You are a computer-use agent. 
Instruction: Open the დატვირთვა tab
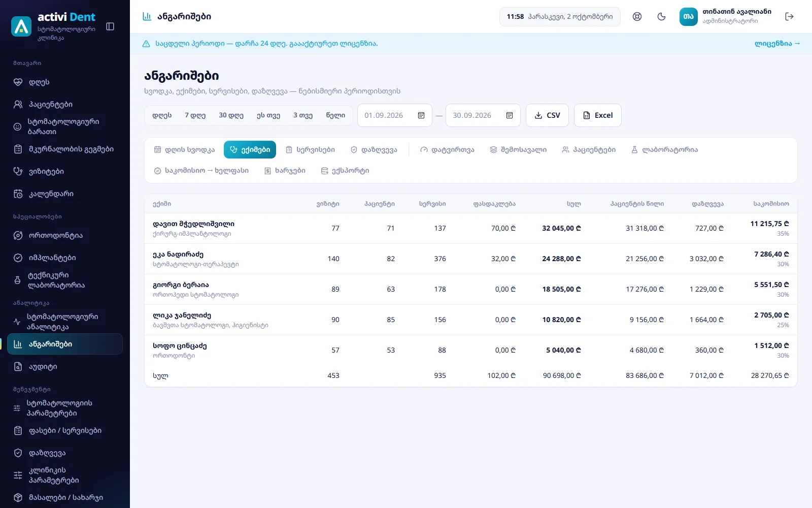(447, 150)
